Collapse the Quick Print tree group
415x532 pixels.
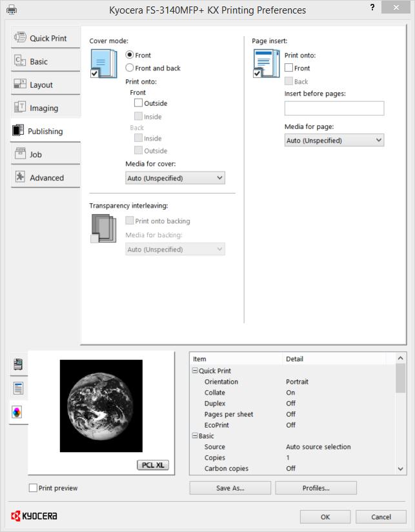[x=195, y=371]
